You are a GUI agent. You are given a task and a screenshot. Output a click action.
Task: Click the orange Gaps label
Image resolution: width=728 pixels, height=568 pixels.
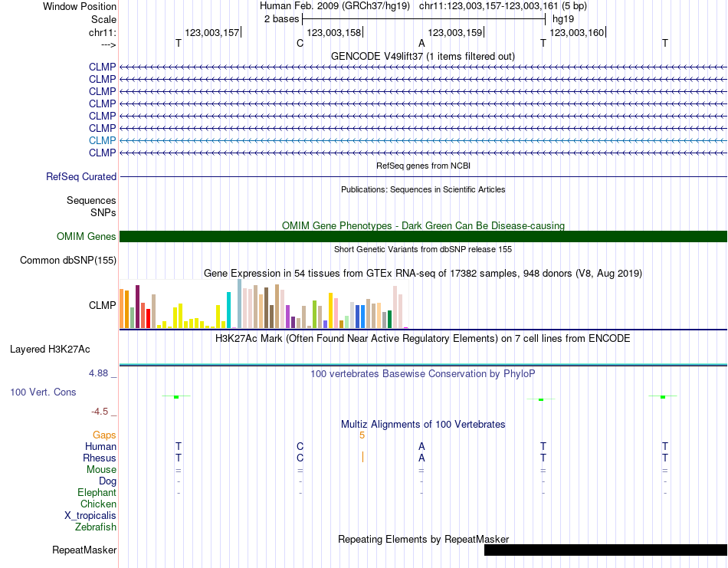pyautogui.click(x=104, y=435)
